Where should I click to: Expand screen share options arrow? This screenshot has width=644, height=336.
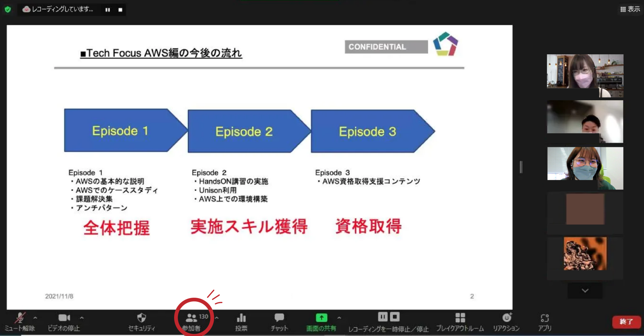tap(339, 318)
